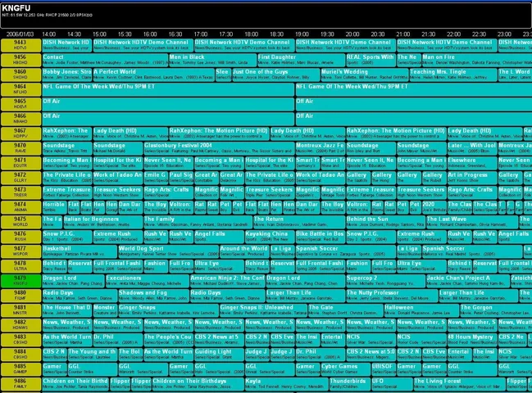Open the REAL Sports With listing

tap(371, 60)
